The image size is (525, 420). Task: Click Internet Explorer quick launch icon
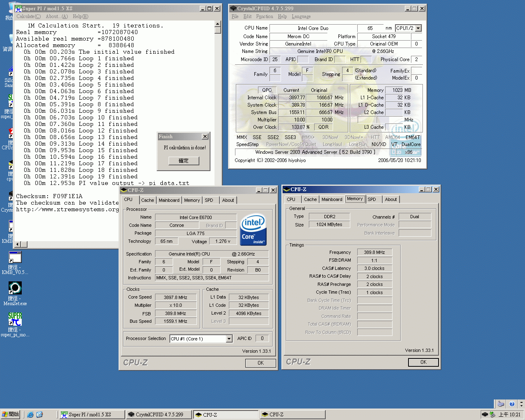coord(30,415)
